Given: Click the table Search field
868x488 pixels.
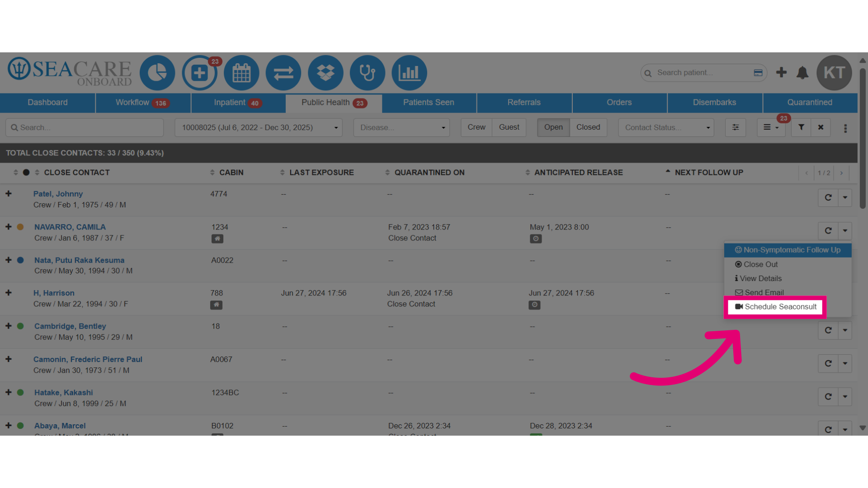Looking at the screenshot, I should [x=85, y=127].
